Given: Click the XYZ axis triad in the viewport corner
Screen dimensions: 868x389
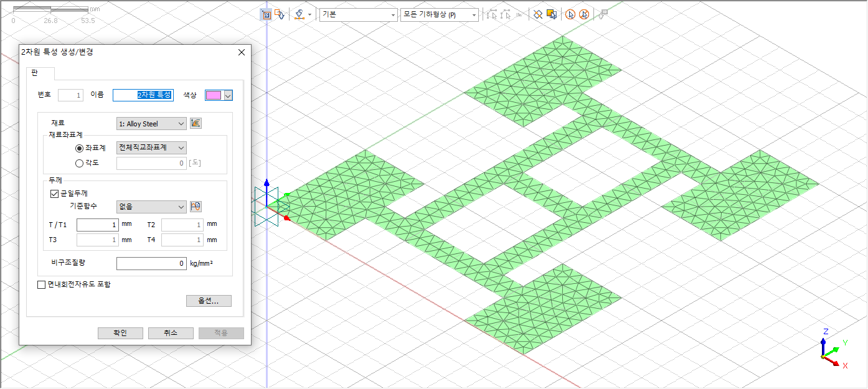Looking at the screenshot, I should pyautogui.click(x=833, y=350).
